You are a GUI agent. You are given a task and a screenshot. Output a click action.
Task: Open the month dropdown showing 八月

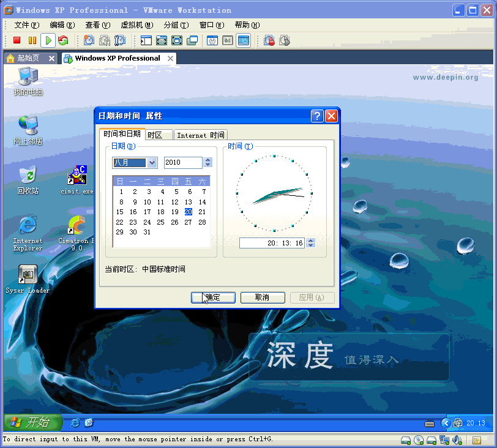coord(151,163)
